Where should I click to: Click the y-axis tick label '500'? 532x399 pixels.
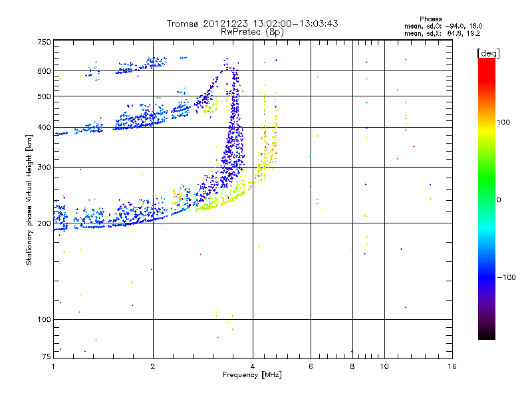[x=44, y=96]
